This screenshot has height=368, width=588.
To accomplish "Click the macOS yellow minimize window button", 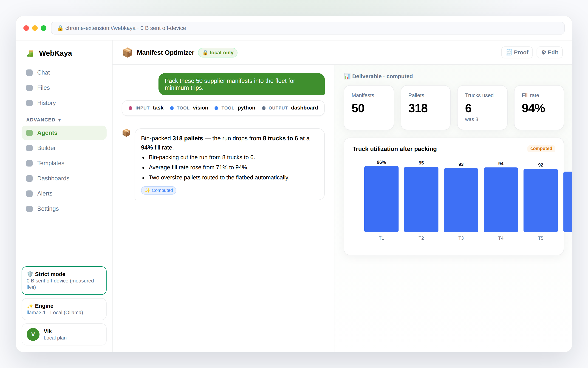I will click(x=35, y=28).
